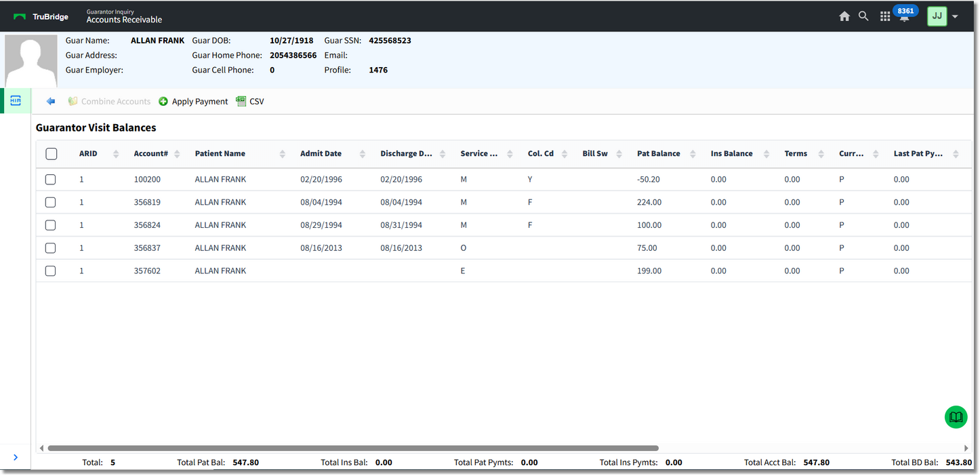This screenshot has height=476, width=980.
Task: Open the HIM sidebar icon
Action: coord(16,101)
